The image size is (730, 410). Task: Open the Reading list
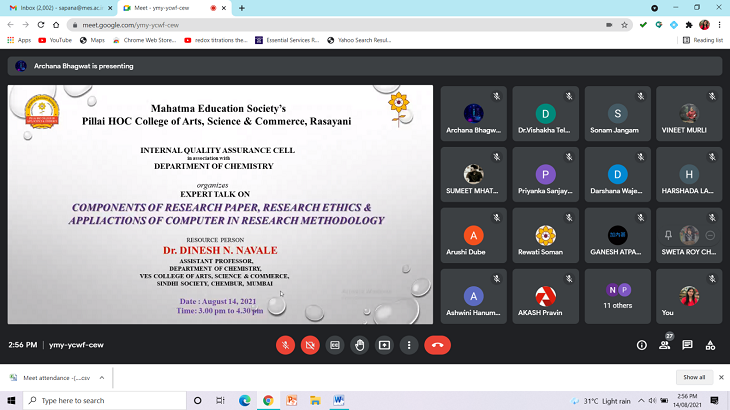point(703,40)
